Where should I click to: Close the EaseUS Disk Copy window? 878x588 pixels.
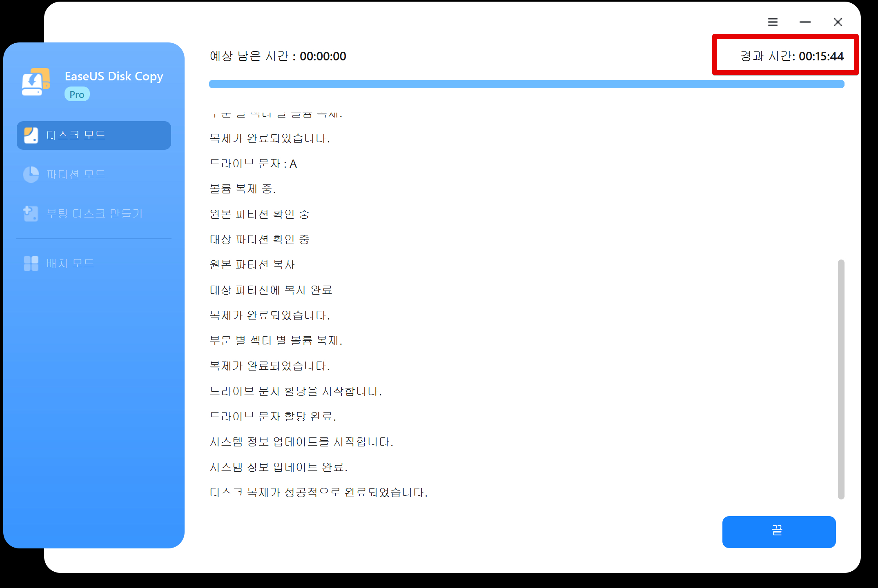click(838, 22)
